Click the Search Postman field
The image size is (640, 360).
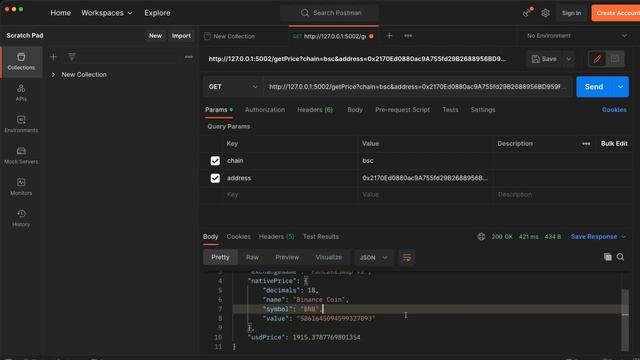329,13
